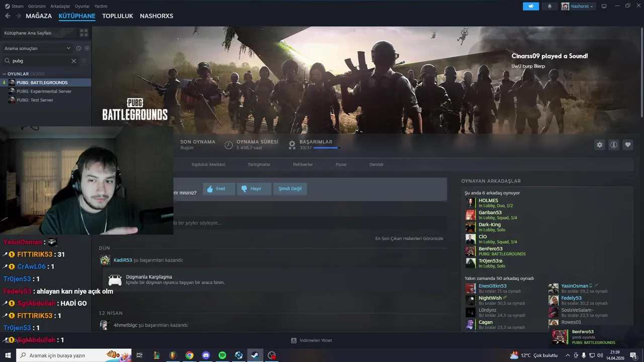Screen dimensions: 644x362
Task: Select PUBG: BATTLEGROUNDS in library list
Action: (x=46, y=82)
